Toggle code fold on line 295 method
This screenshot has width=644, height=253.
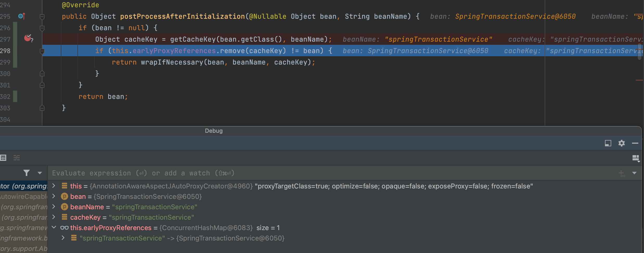[x=42, y=17]
